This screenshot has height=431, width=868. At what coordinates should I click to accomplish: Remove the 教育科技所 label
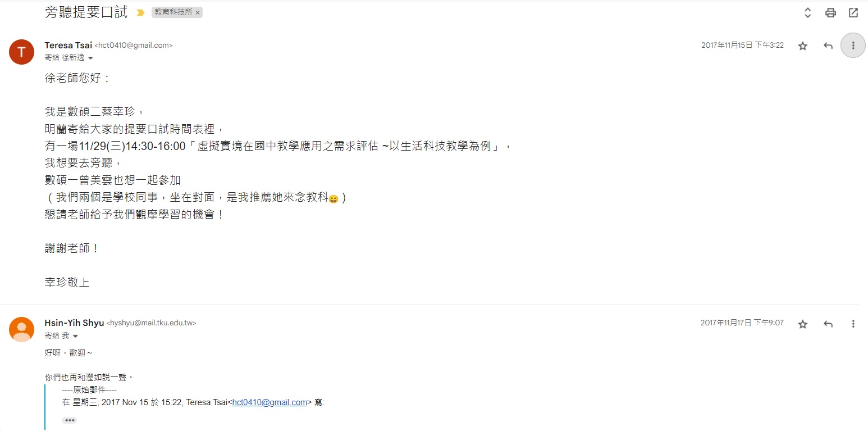[x=198, y=12]
